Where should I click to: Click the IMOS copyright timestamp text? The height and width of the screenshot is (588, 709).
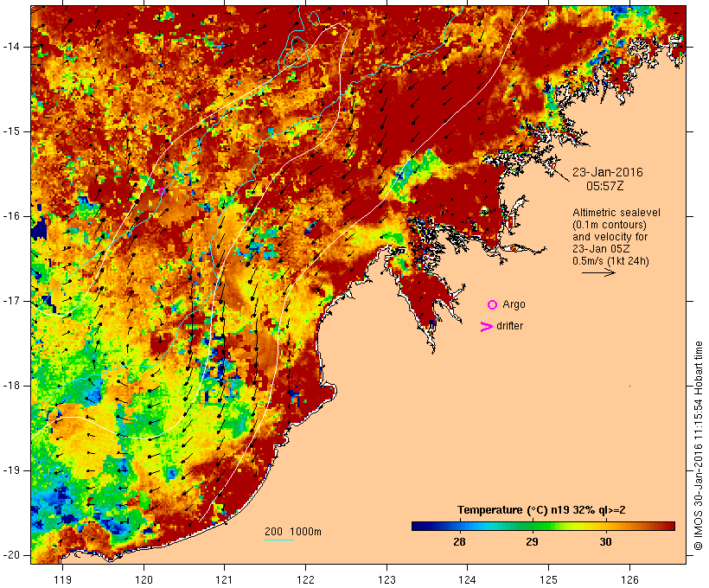click(698, 445)
